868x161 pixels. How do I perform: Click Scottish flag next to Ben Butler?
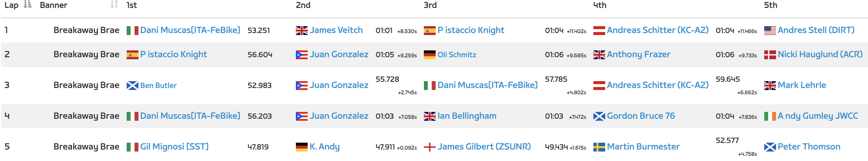point(132,85)
